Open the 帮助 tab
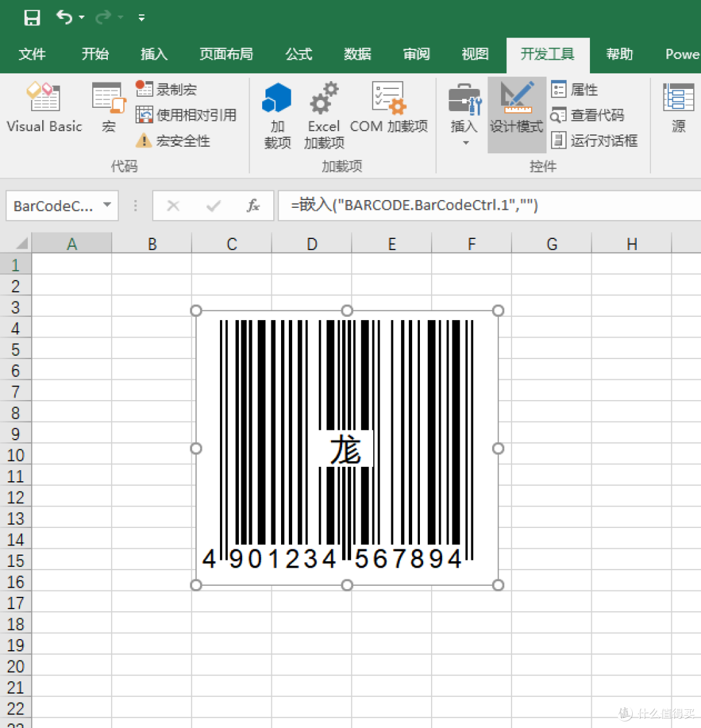Screen dimensions: 701x728 tap(619, 55)
